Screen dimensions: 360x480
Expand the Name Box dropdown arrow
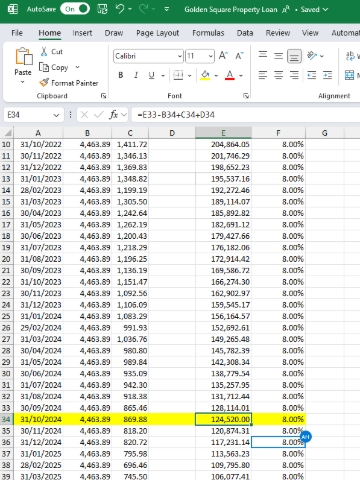point(56,115)
